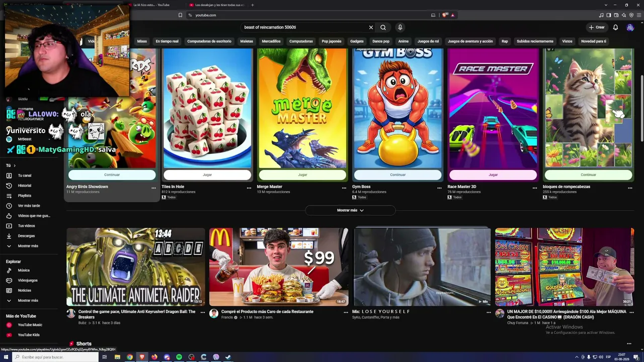Open the Lose Yourself mix thumbnail
Screen dimensions: 644x362
422,267
